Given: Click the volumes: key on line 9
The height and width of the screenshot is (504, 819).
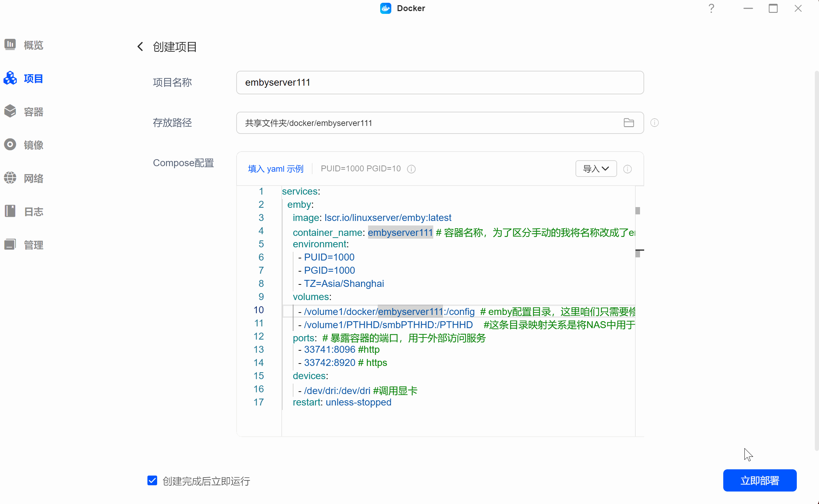Looking at the screenshot, I should pos(312,297).
